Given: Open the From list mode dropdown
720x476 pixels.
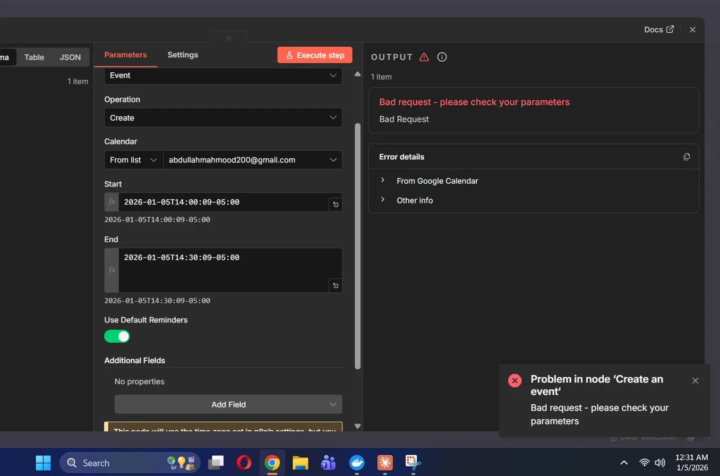Looking at the screenshot, I should pos(133,160).
